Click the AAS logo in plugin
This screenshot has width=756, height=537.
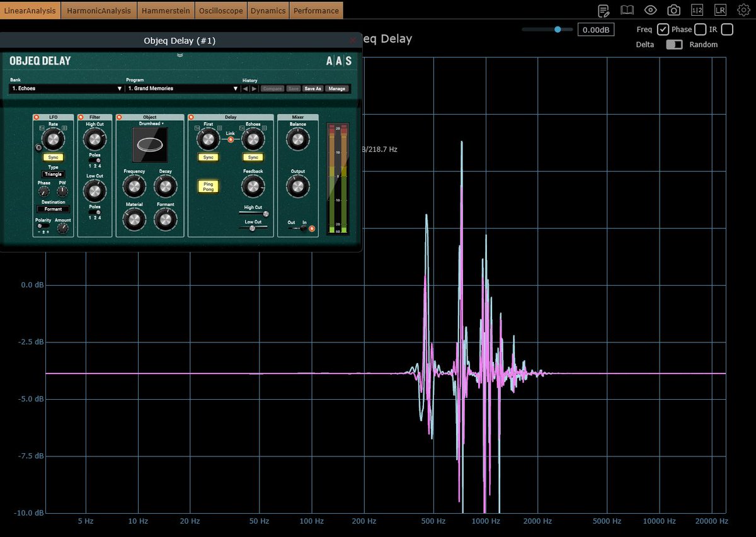click(338, 61)
